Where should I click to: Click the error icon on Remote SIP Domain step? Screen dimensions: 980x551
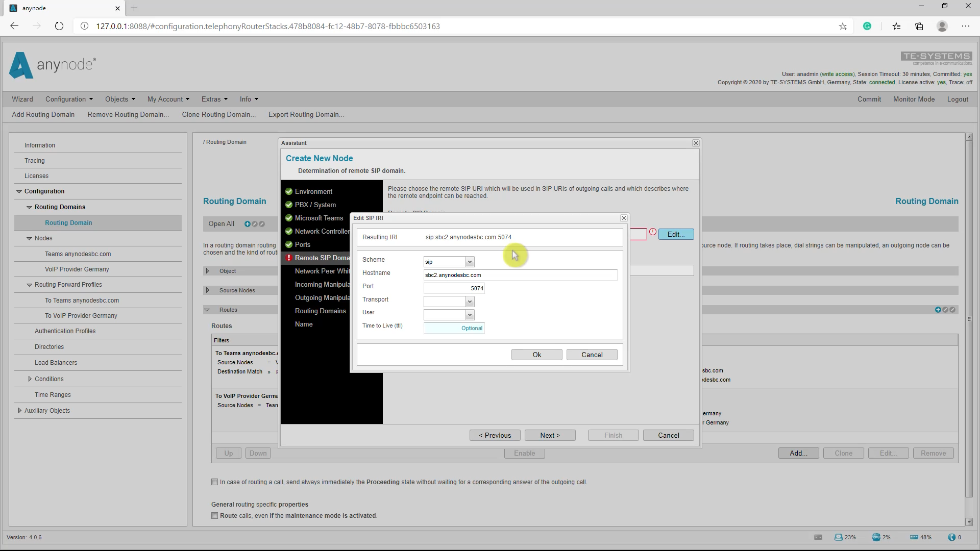[x=289, y=258]
